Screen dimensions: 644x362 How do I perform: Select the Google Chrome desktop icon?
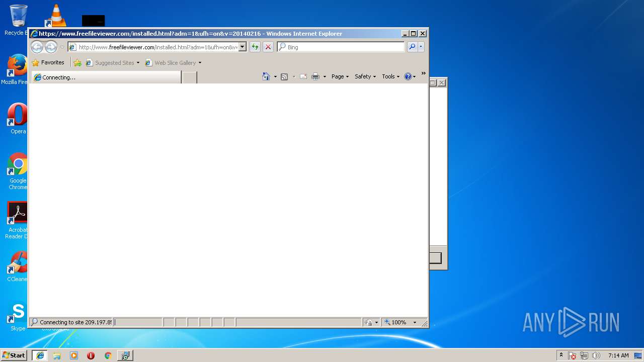(x=18, y=171)
